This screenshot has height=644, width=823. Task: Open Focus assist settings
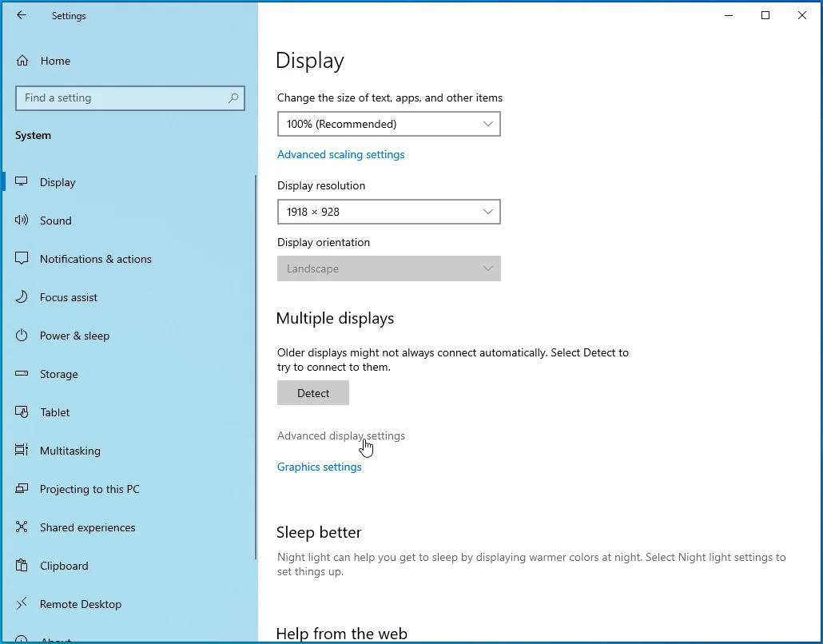click(129, 297)
